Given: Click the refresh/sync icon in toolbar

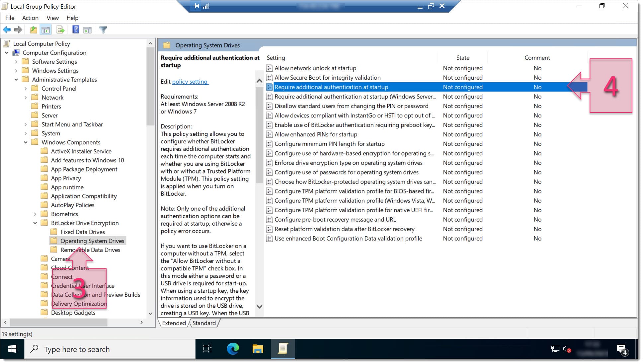Looking at the screenshot, I should 60,30.
